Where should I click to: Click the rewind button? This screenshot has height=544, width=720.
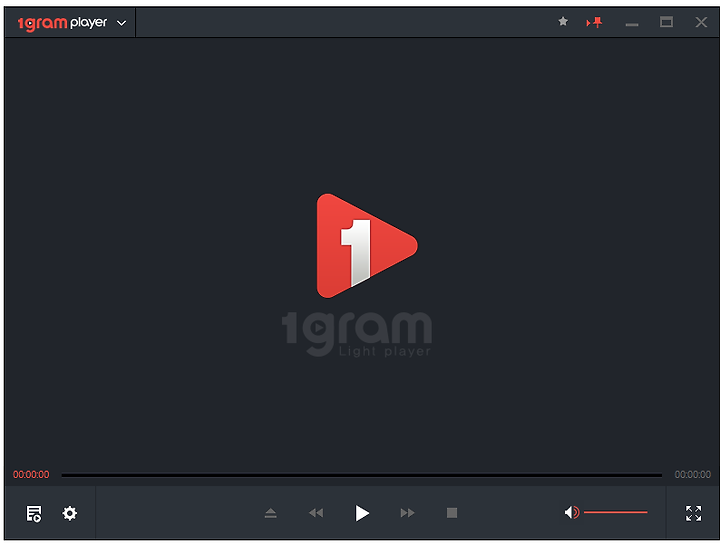(x=316, y=513)
